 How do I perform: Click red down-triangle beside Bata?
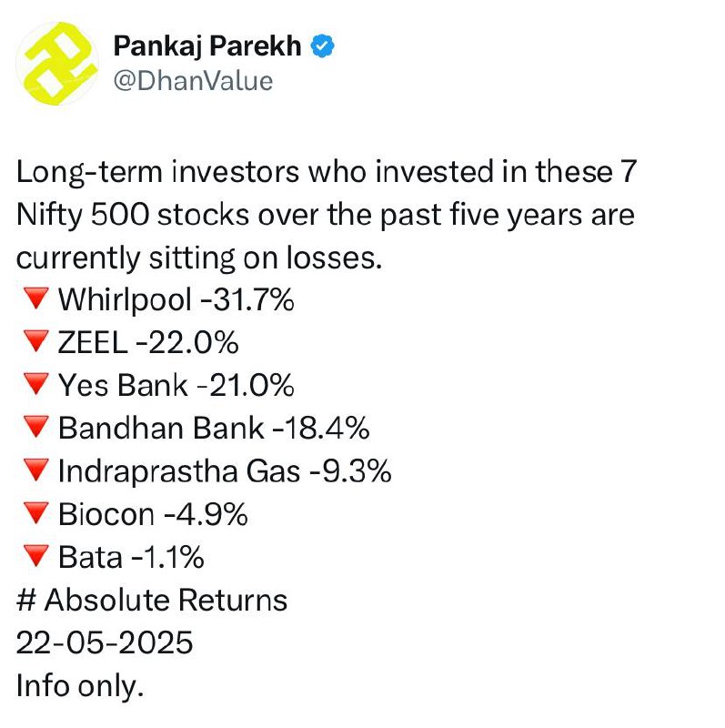36,556
